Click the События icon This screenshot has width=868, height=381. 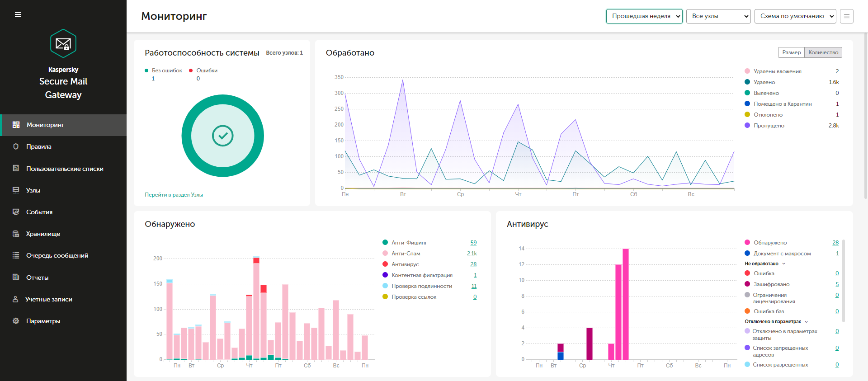[x=16, y=212]
